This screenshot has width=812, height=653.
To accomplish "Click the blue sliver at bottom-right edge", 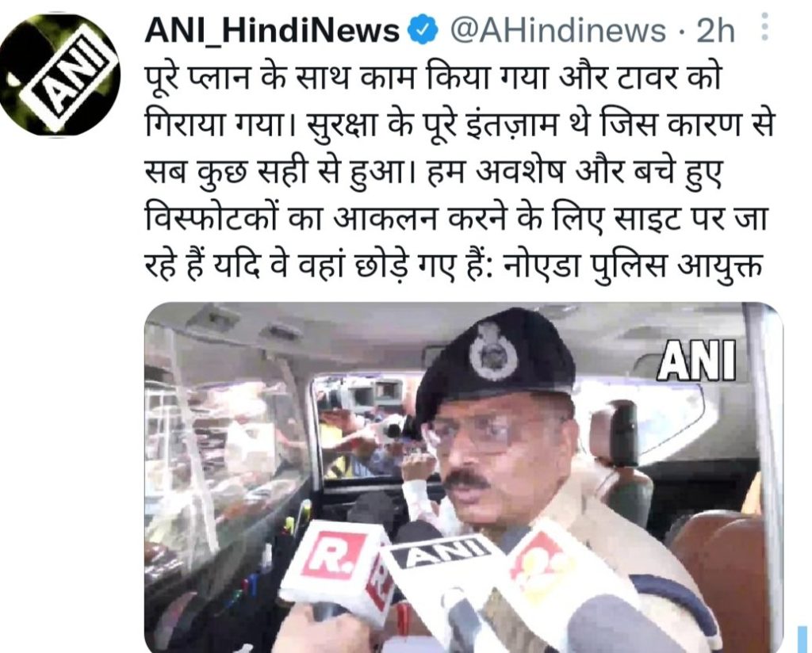I will [802, 640].
